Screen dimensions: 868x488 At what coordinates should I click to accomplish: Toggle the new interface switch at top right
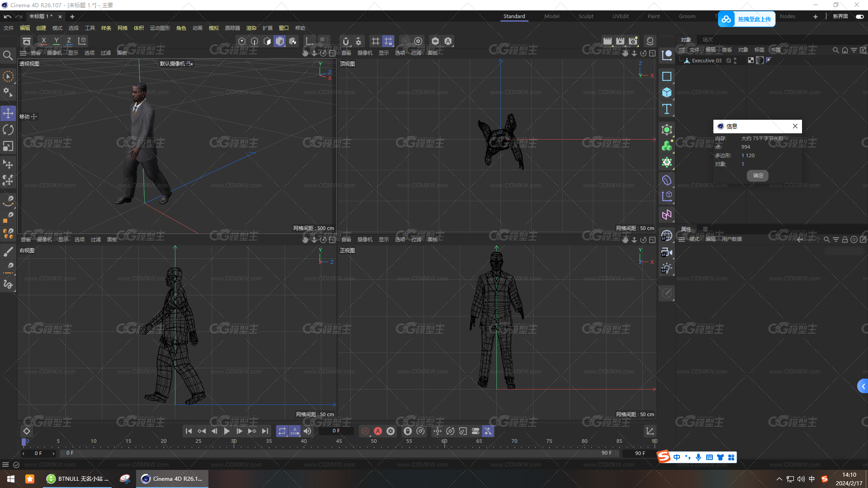click(x=859, y=16)
